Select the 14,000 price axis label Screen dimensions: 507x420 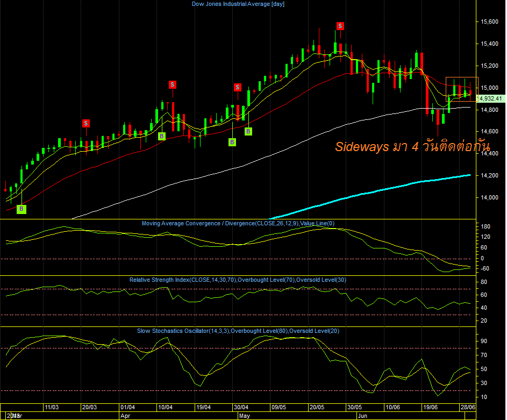click(x=490, y=197)
